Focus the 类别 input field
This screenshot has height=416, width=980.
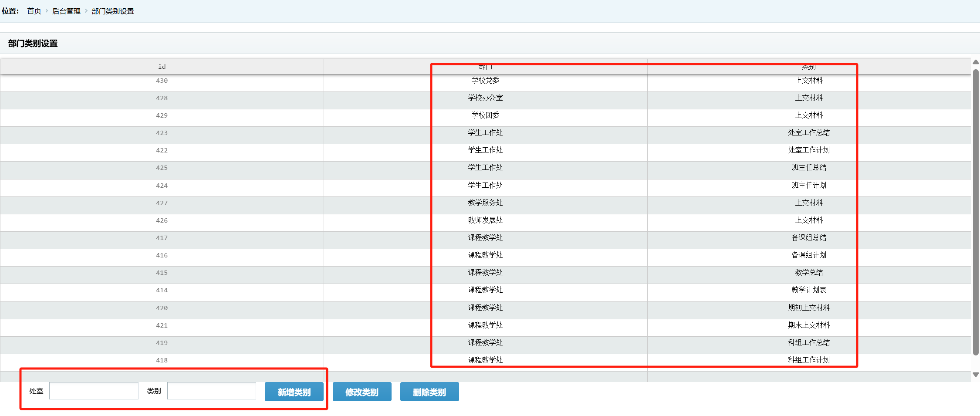pos(212,391)
